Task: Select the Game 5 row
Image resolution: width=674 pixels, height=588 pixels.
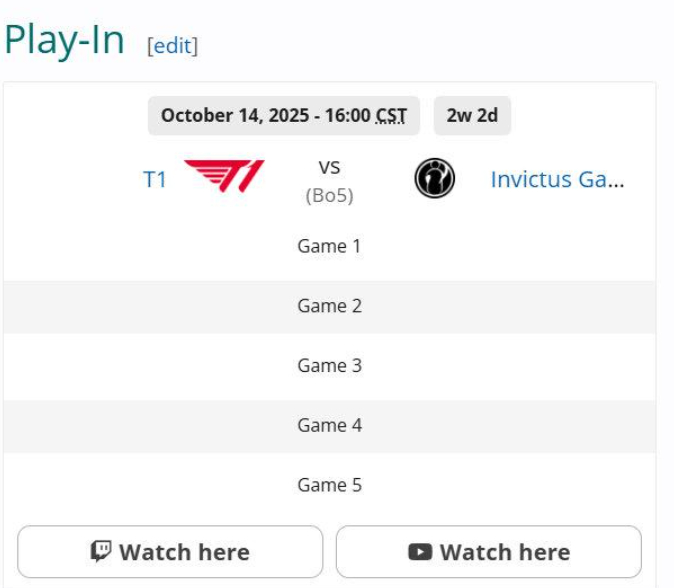Action: click(329, 486)
